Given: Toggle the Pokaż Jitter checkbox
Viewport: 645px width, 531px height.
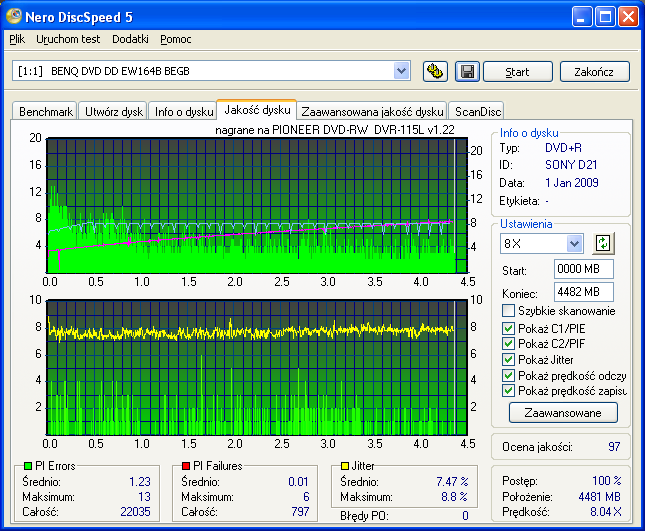Looking at the screenshot, I should 508,359.
